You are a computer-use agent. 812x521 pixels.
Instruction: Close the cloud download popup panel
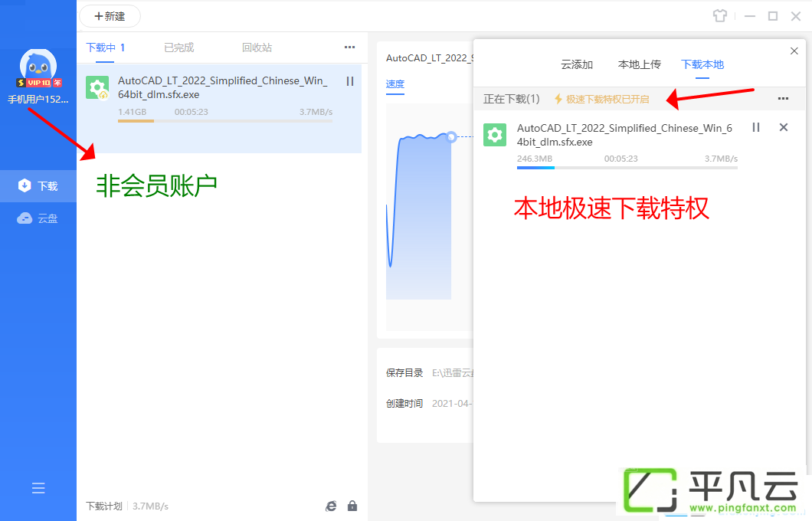[794, 51]
